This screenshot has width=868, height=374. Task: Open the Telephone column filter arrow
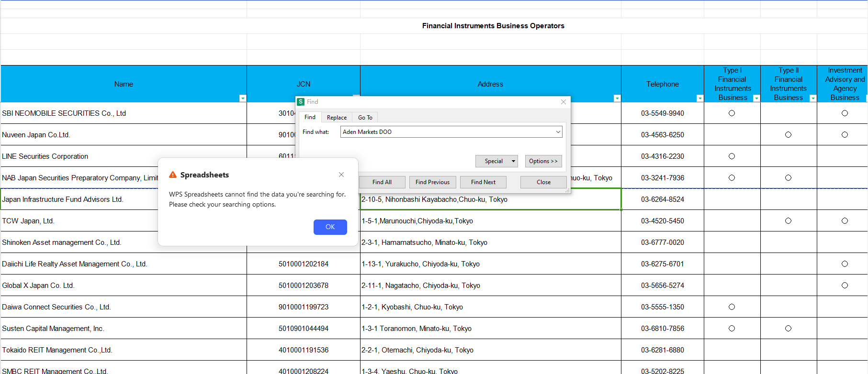click(700, 98)
